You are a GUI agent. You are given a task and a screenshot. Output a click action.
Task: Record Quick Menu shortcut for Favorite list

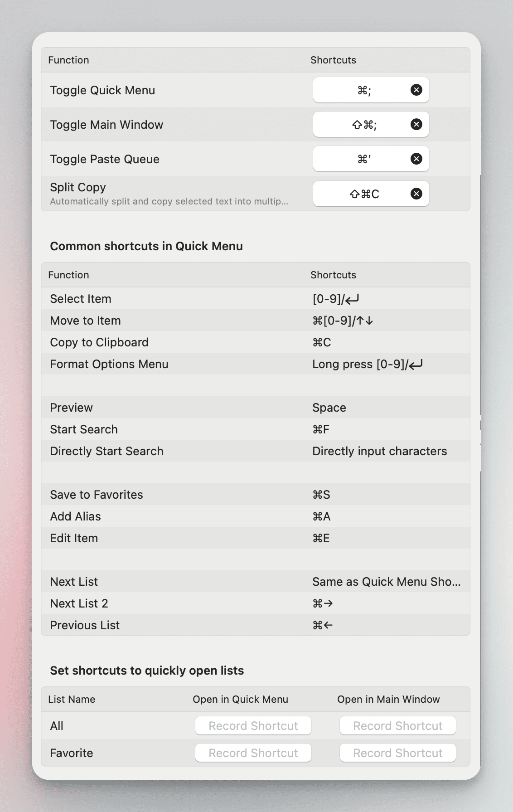coord(253,753)
